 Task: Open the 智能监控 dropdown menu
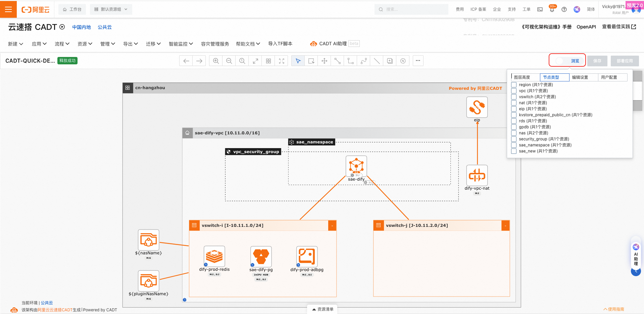pos(181,44)
